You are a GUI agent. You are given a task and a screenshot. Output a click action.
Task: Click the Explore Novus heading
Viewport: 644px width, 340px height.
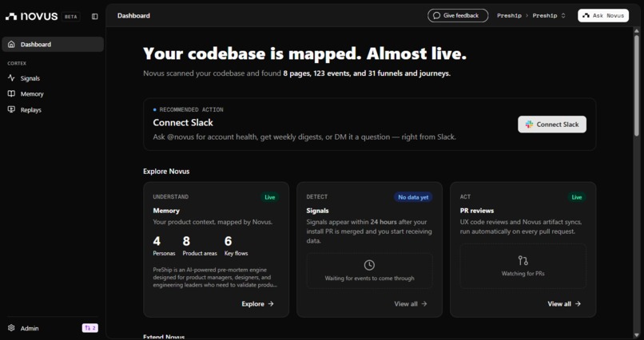pyautogui.click(x=166, y=172)
